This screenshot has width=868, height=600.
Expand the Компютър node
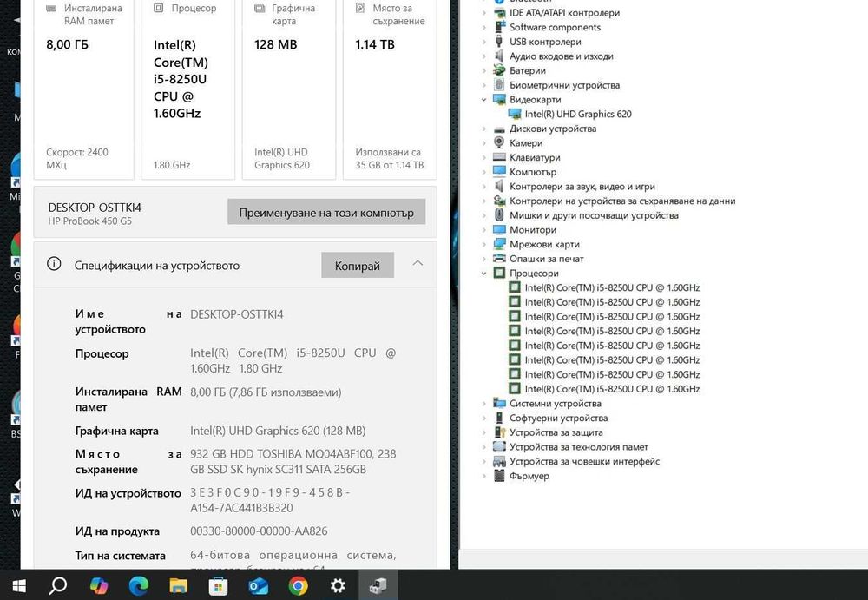483,172
